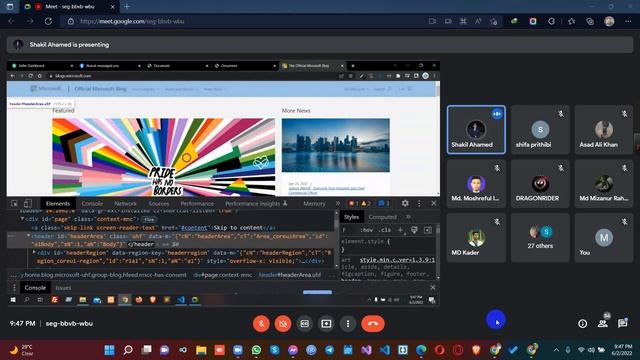640x360 pixels.
Task: Click camera permission icon in address bar
Action: point(432,21)
